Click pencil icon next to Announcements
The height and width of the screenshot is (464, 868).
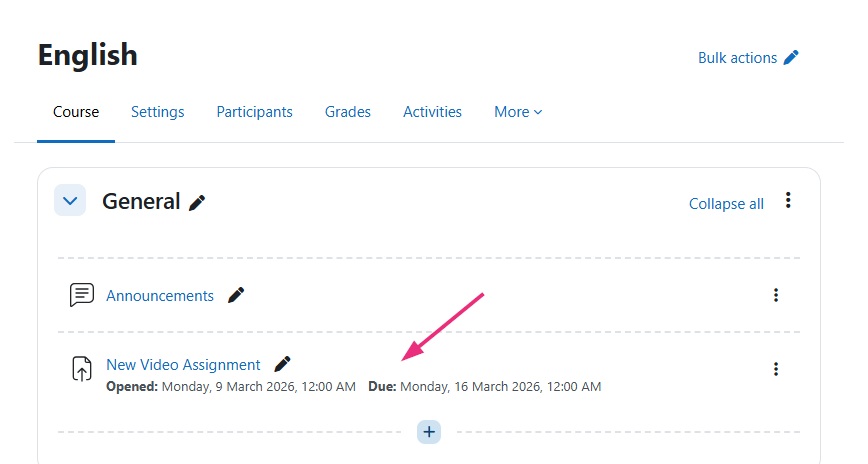236,295
